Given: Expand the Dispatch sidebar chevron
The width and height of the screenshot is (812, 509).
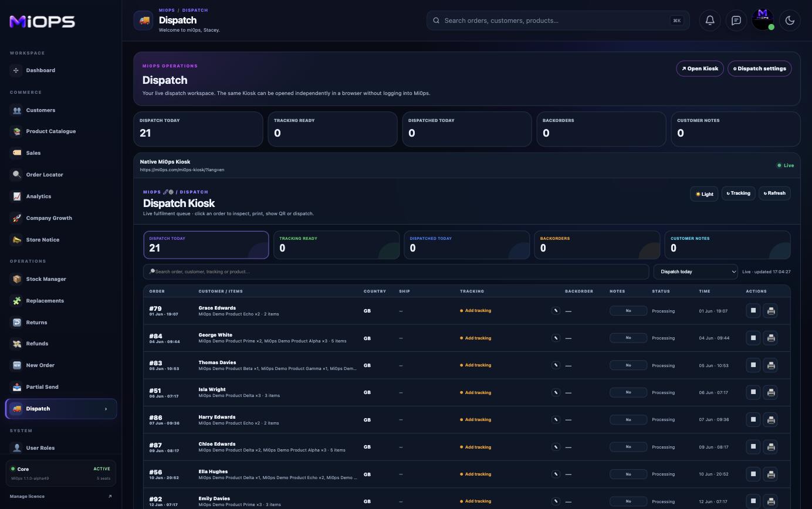Looking at the screenshot, I should pos(106,409).
